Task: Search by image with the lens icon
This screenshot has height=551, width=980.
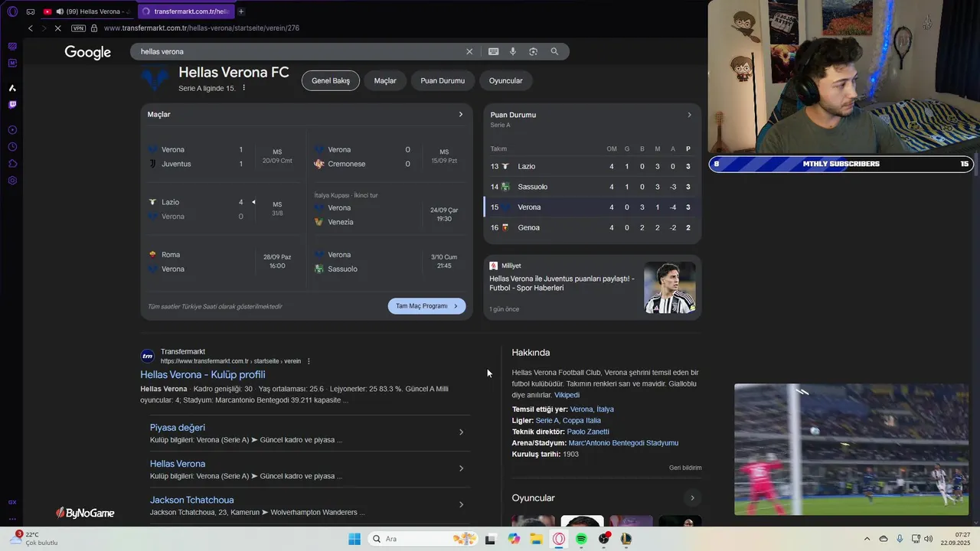Action: click(533, 51)
